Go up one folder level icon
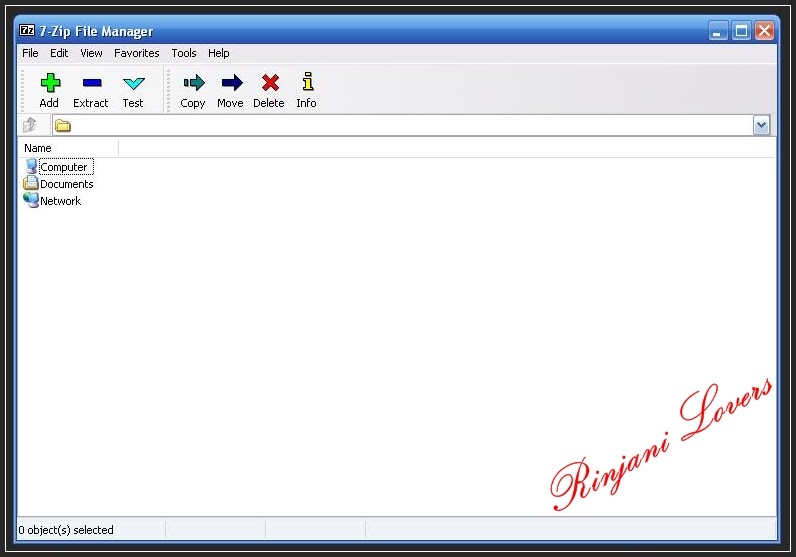Viewport: 796px width, 557px height. [x=30, y=125]
